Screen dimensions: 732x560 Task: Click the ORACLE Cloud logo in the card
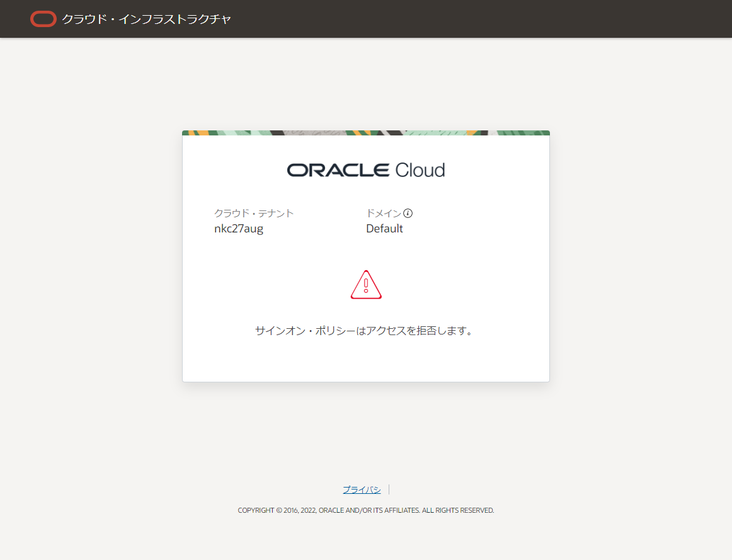pos(366,170)
